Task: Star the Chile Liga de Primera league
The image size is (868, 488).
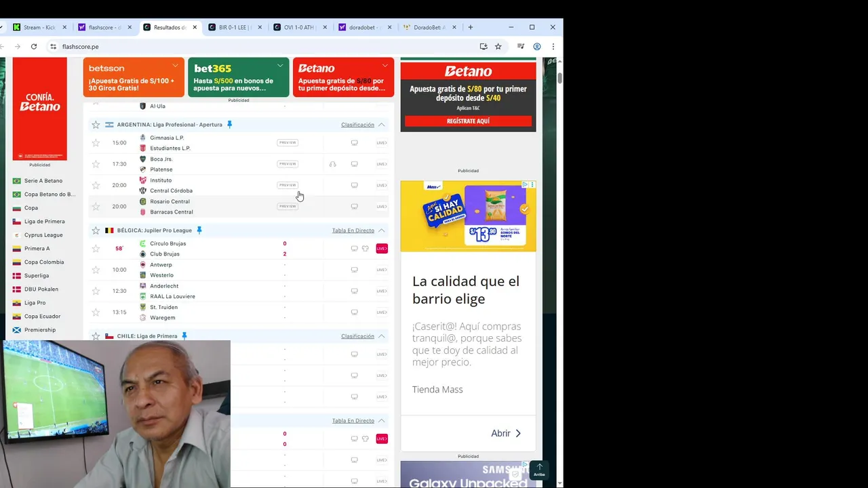Action: tap(96, 336)
